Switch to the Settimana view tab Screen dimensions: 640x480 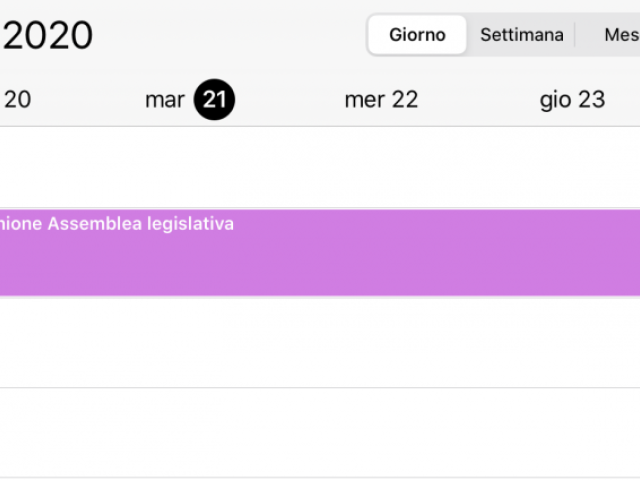(521, 35)
